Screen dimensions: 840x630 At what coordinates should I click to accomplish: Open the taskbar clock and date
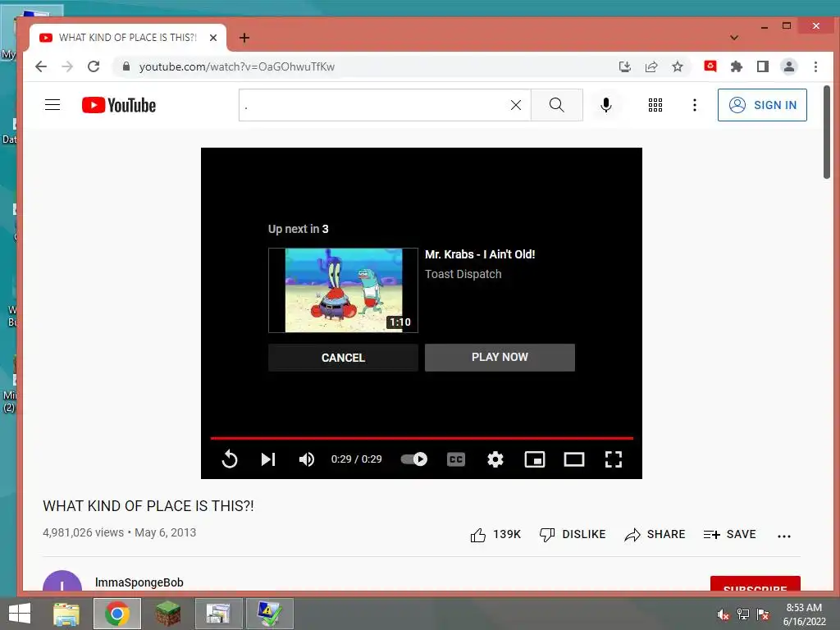pyautogui.click(x=804, y=614)
